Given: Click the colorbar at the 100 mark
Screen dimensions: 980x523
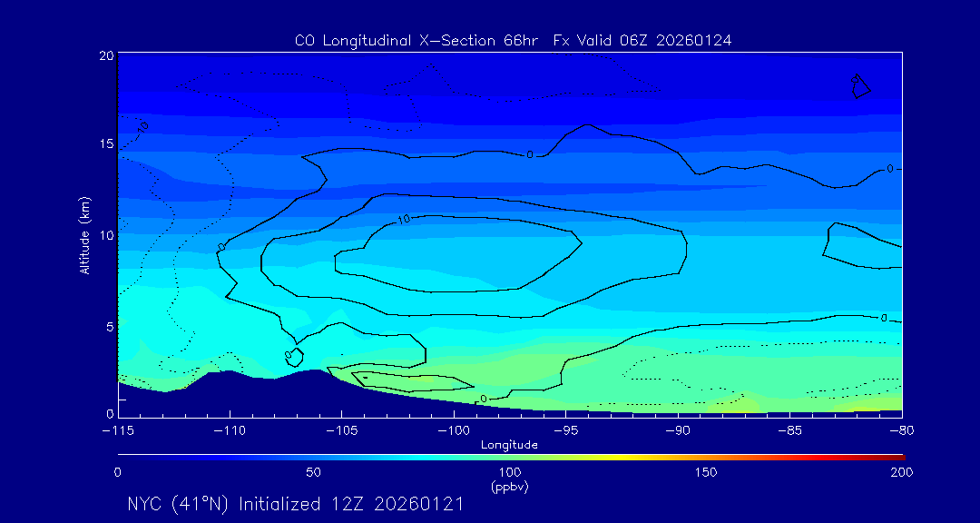Looking at the screenshot, I should coord(510,456).
